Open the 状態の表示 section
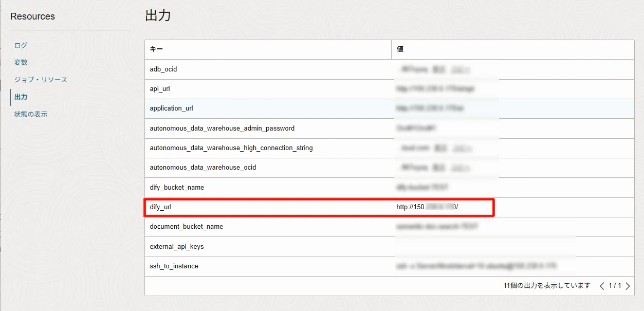This screenshot has width=644, height=311. [31, 114]
